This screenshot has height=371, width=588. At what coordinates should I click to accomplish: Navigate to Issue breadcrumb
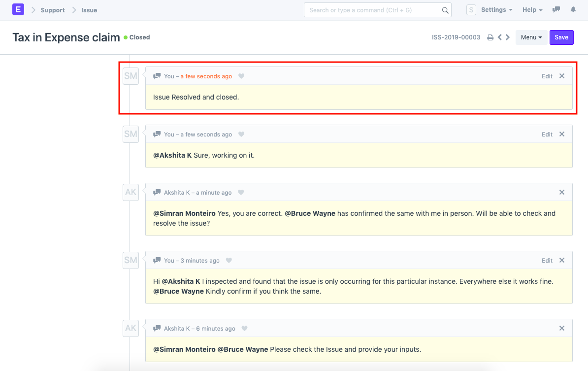[x=89, y=10]
